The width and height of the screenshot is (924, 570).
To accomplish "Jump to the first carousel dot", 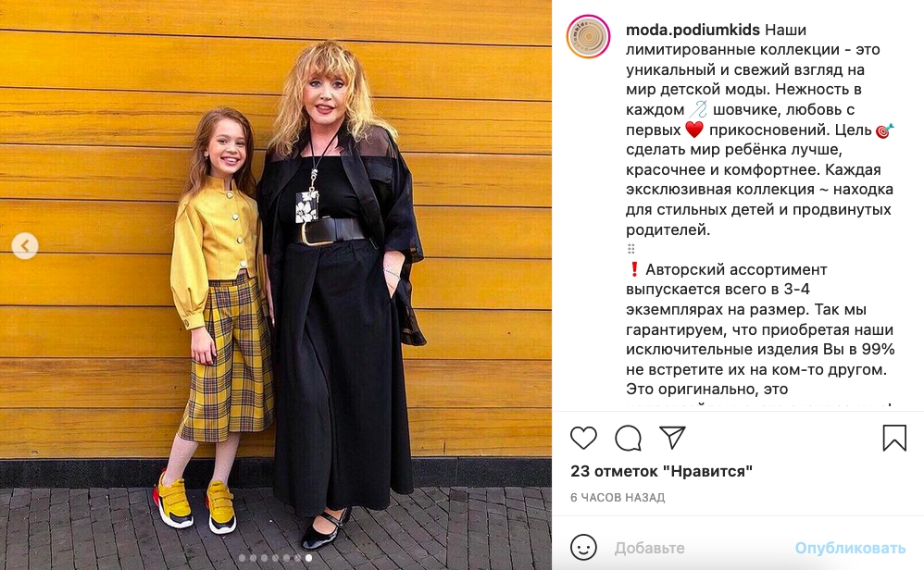I will [x=243, y=558].
